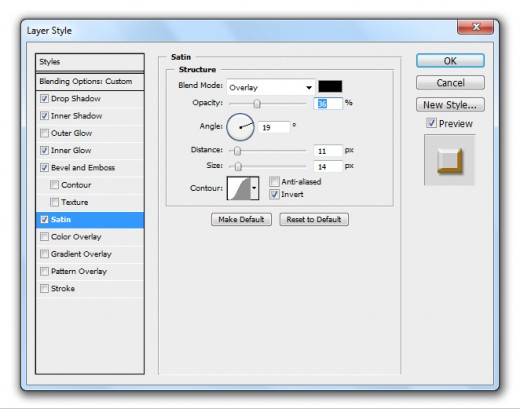Screen dimensions: 520x409
Task: Toggle the Preview checkbox
Action: (x=431, y=123)
